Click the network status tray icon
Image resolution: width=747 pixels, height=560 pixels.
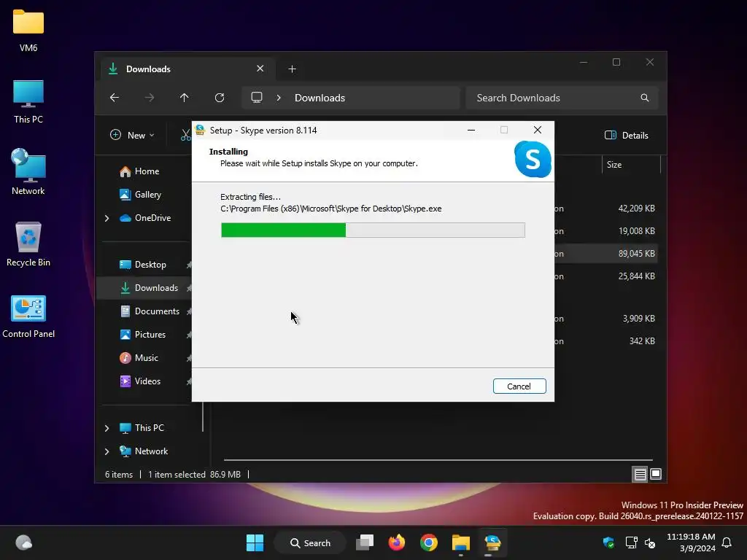[x=631, y=542]
